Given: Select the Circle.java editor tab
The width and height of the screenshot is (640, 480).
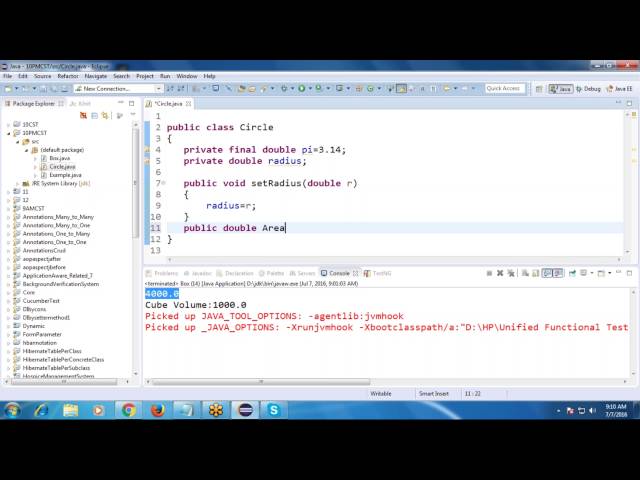Looking at the screenshot, I should point(168,104).
